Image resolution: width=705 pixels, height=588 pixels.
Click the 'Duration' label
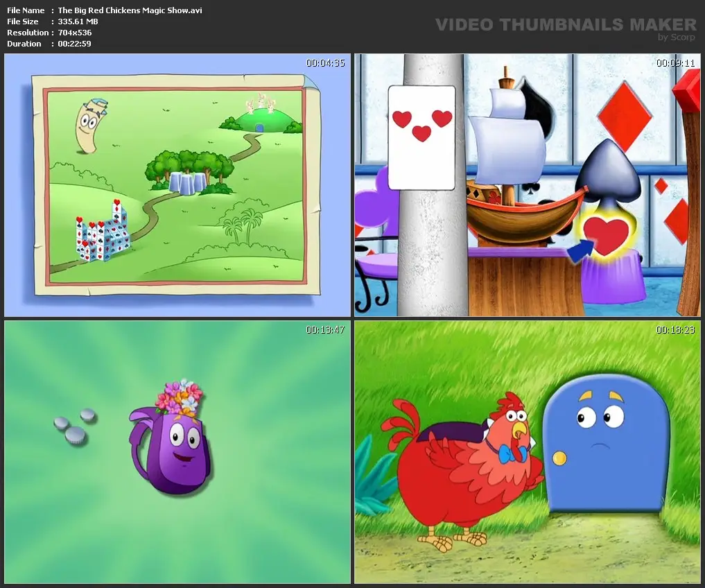(24, 44)
